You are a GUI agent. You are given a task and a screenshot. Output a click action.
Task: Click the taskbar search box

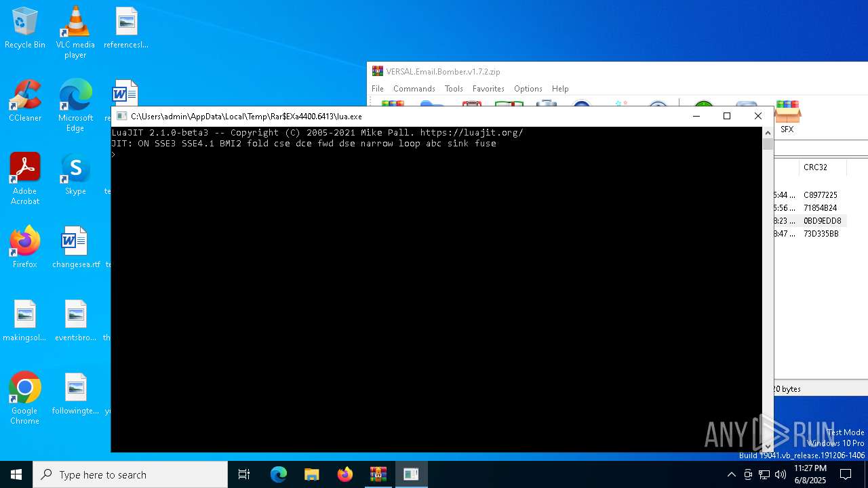point(130,474)
